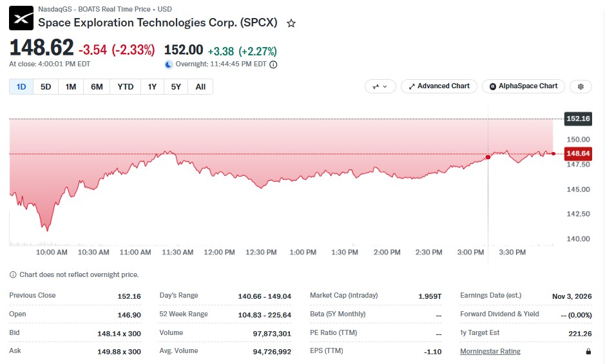
Task: Click the 1y Target Est 221.26
Action: 580,334
